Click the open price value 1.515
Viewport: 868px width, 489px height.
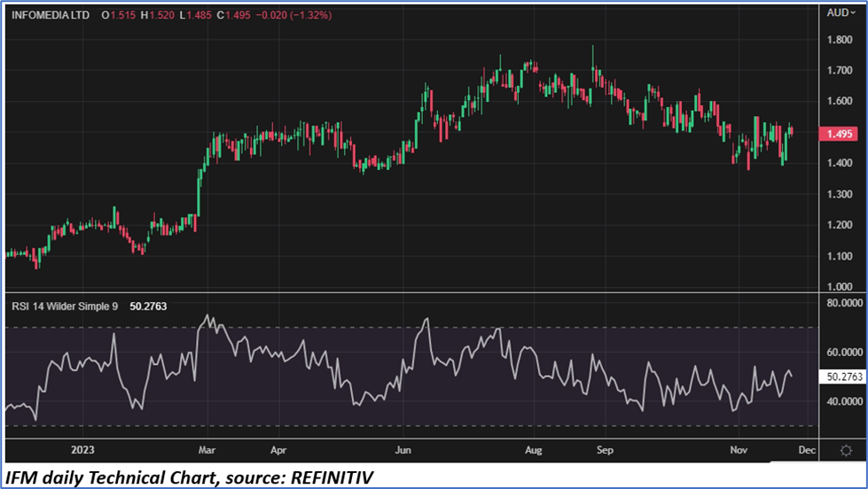pos(123,15)
